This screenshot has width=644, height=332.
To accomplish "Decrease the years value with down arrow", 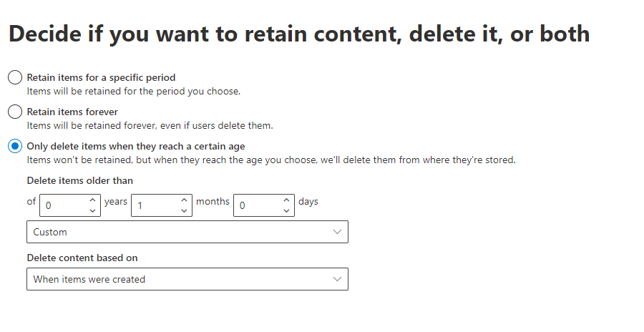I will click(92, 210).
